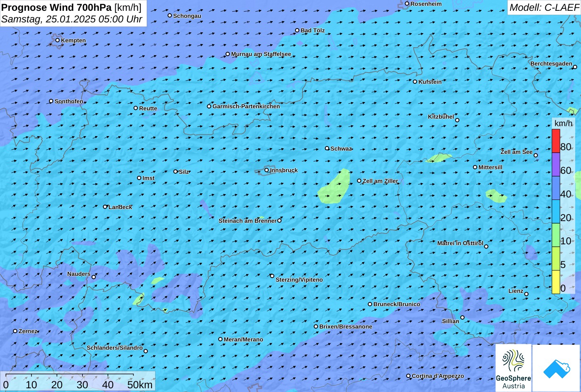
Task: Click the Bruneck/Brunico marker
Action: point(370,304)
